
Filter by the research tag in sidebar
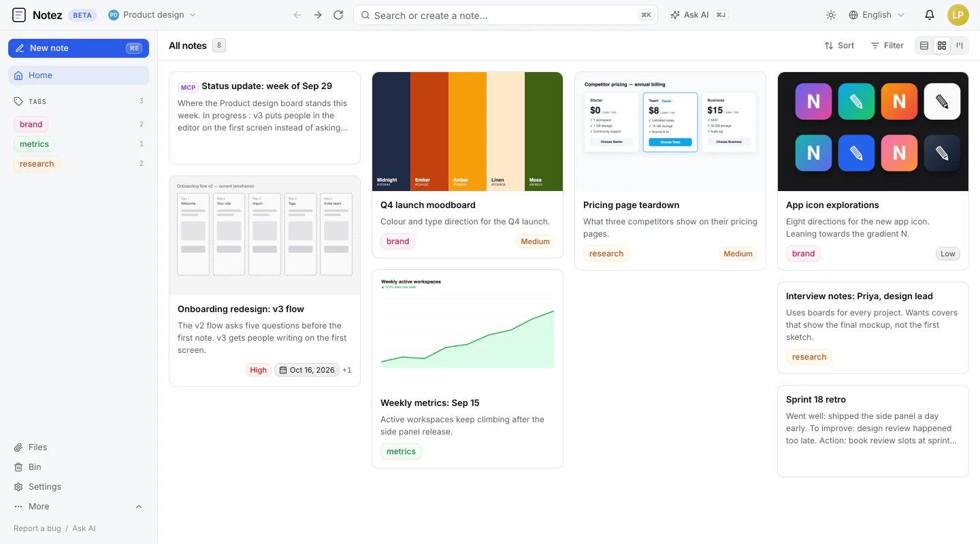coord(37,164)
